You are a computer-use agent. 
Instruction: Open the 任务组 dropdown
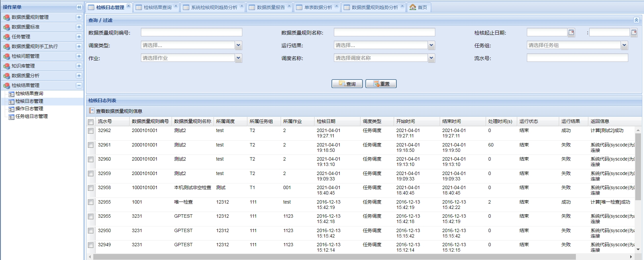coord(624,45)
